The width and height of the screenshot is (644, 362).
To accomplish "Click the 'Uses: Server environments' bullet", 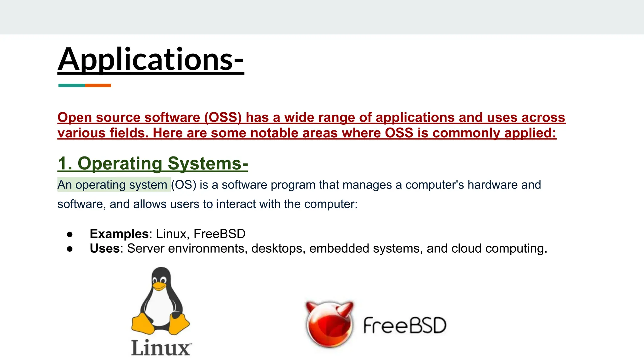I will point(319,249).
